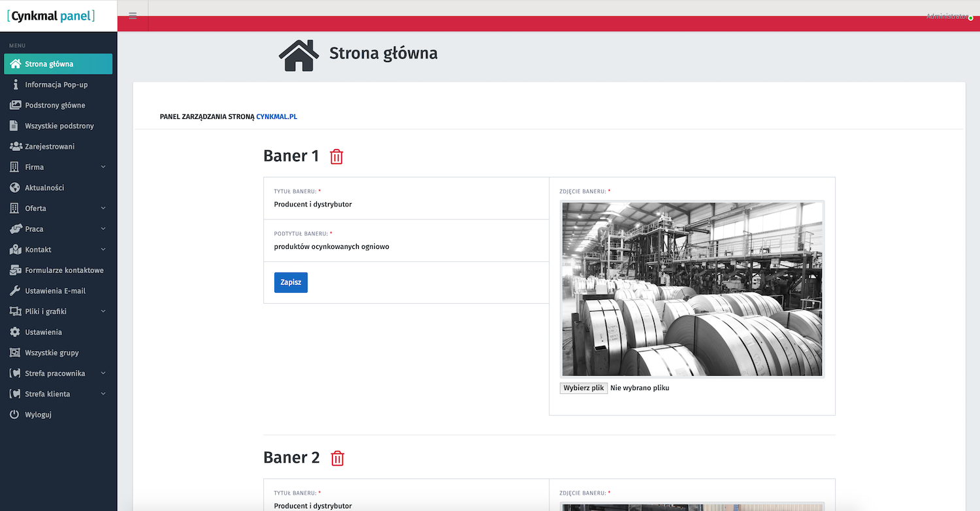980x511 pixels.
Task: Click the Wybierz plik file chooser button
Action: click(x=583, y=388)
